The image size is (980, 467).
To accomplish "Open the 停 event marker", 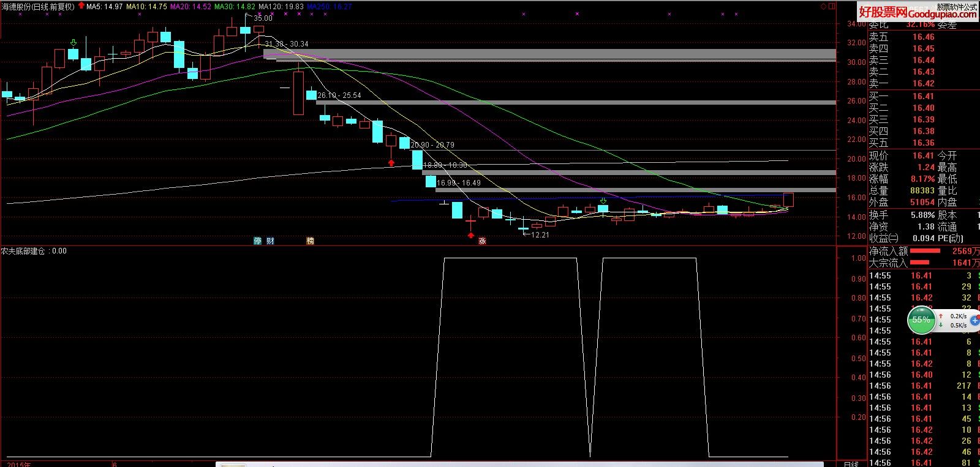I will coord(258,241).
